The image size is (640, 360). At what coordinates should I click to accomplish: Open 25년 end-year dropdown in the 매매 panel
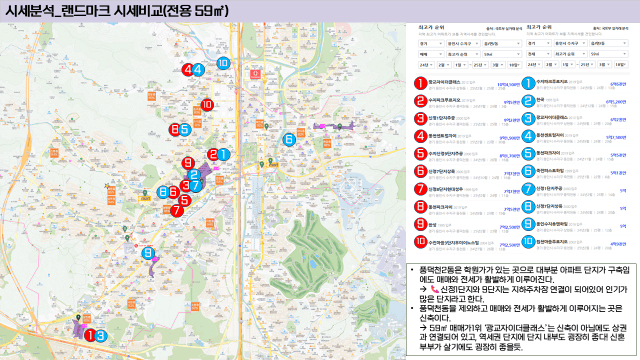click(480, 65)
